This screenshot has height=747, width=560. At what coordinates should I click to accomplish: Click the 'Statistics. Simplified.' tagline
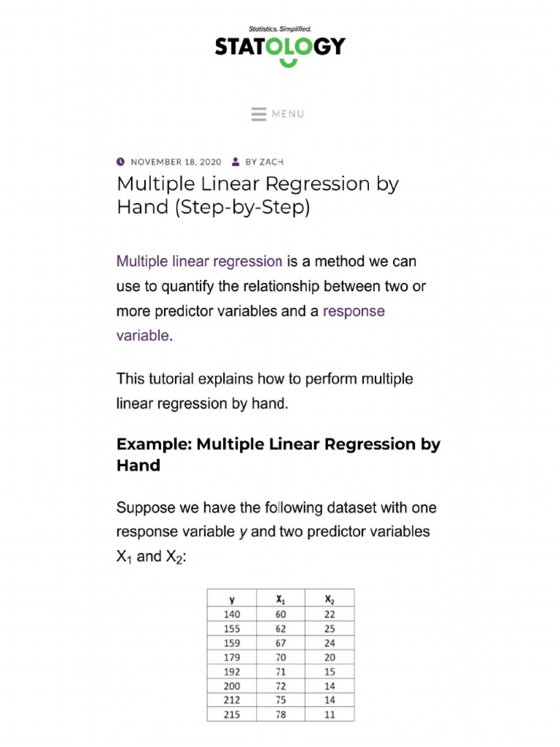pyautogui.click(x=280, y=29)
